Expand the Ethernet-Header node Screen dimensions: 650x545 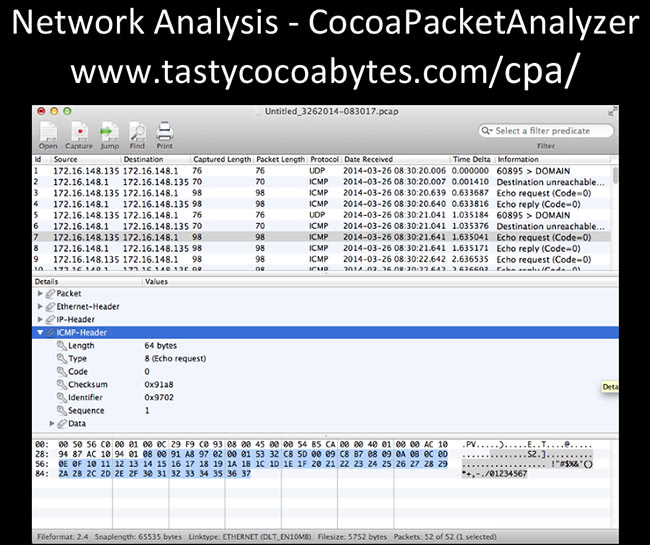click(x=40, y=306)
